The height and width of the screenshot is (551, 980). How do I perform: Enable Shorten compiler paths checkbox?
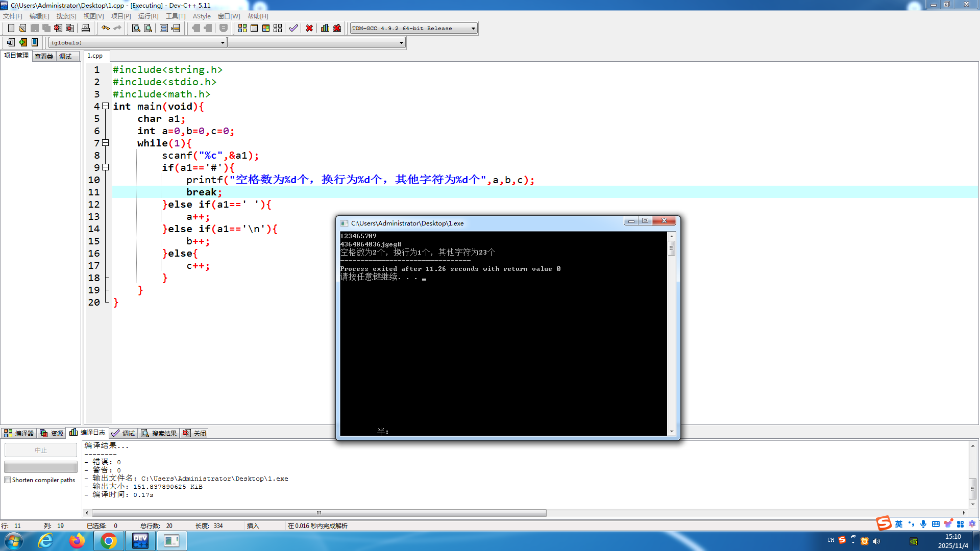tap(8, 480)
